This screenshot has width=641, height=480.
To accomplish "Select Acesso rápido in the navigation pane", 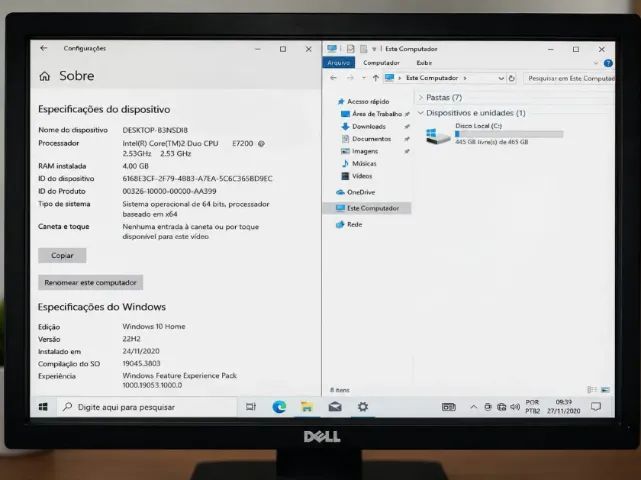I will (x=368, y=101).
